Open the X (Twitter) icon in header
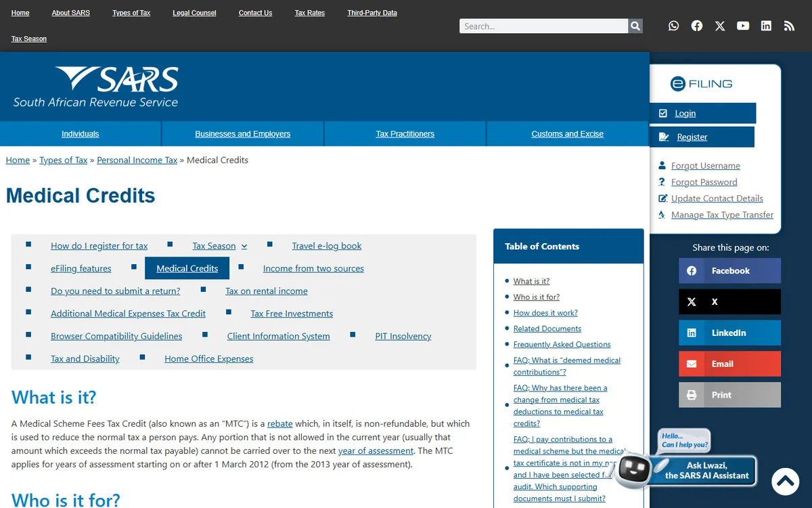This screenshot has height=508, width=812. [x=720, y=26]
